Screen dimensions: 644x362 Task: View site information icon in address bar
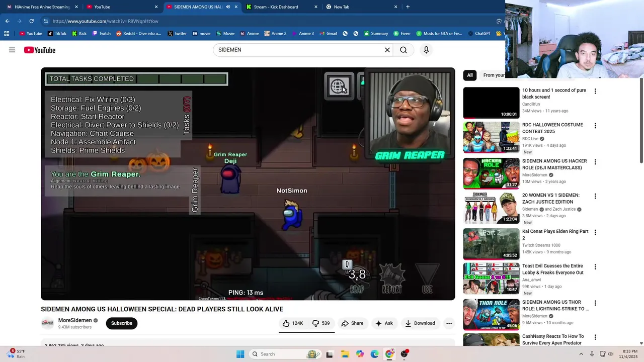tap(46, 21)
